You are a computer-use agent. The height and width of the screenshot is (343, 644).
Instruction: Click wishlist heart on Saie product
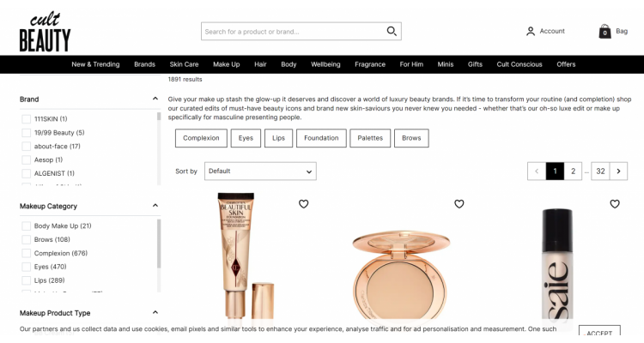pyautogui.click(x=615, y=204)
